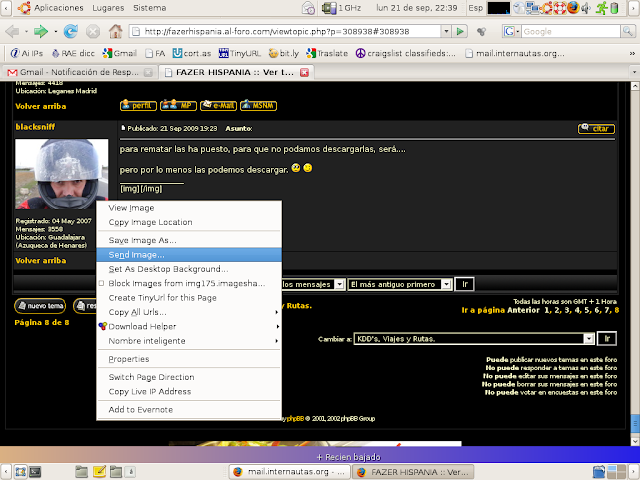Image resolution: width=640 pixels, height=480 pixels.
Task: Click blacksniff's helmet avatar image
Action: pyautogui.click(x=62, y=174)
